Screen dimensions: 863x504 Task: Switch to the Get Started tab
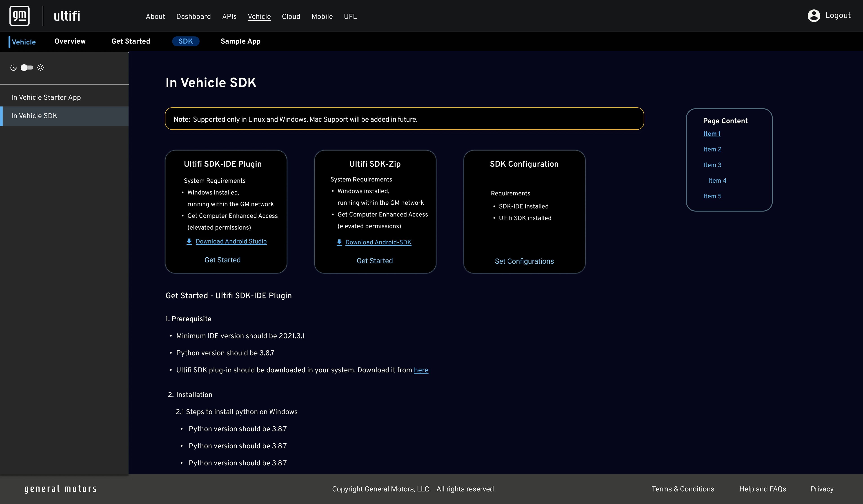pyautogui.click(x=131, y=41)
